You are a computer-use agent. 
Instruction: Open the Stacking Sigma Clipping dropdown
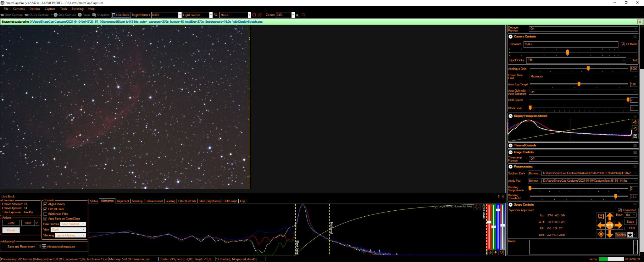tap(71, 235)
